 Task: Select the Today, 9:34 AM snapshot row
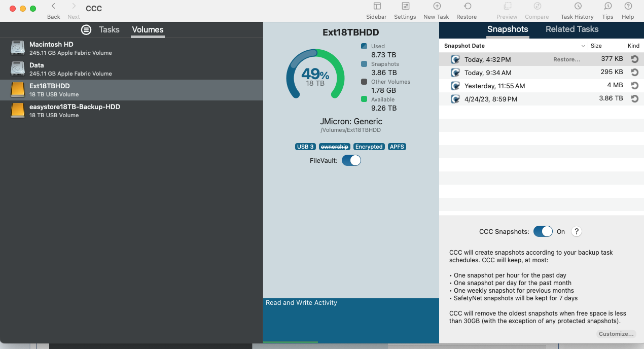pyautogui.click(x=542, y=73)
